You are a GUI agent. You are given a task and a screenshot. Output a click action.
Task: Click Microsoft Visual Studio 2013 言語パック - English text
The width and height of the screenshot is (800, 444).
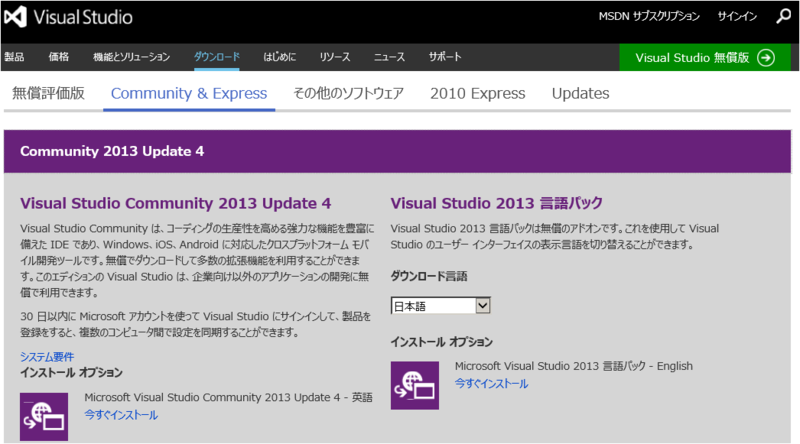click(573, 366)
